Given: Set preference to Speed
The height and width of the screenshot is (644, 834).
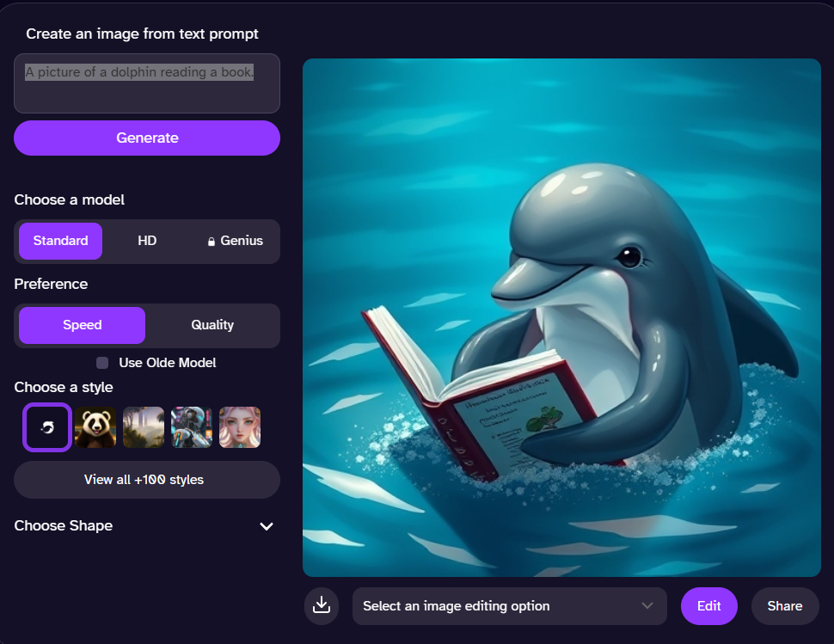Looking at the screenshot, I should tap(83, 325).
